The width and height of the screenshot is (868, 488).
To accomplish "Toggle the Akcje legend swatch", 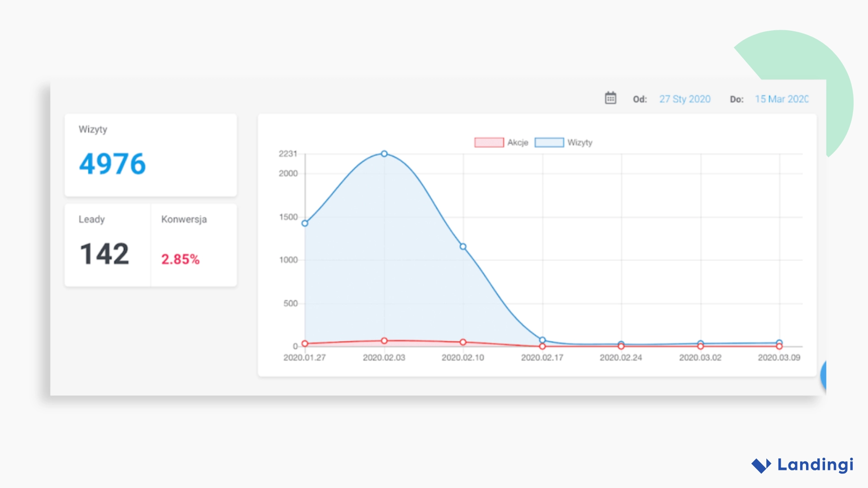I will (x=489, y=142).
